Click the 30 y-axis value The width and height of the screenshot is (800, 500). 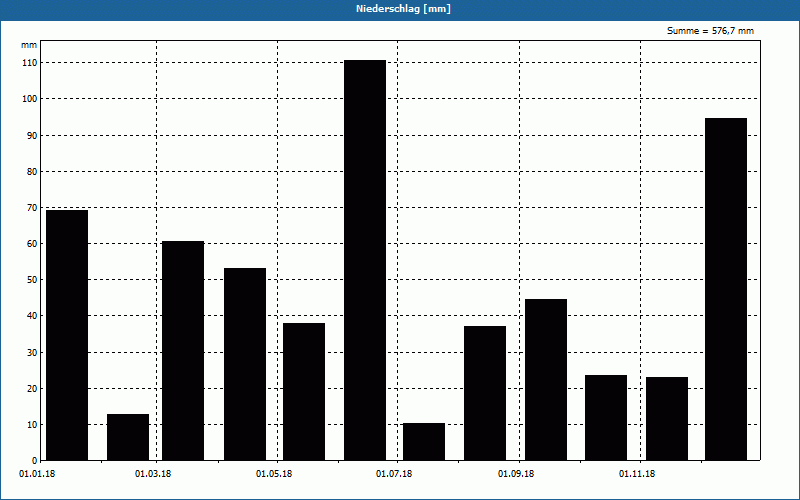[33, 353]
